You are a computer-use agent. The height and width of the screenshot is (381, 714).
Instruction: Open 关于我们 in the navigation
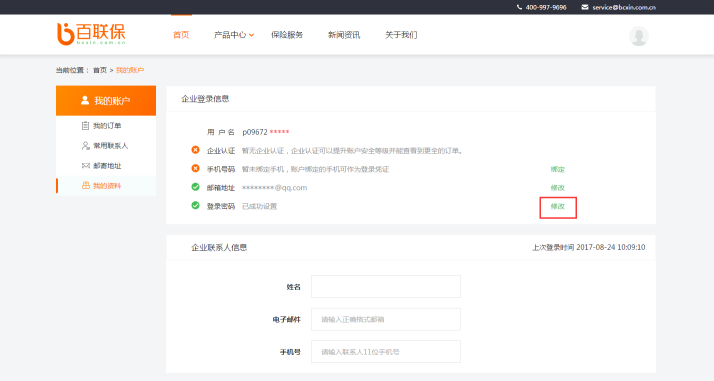[401, 35]
